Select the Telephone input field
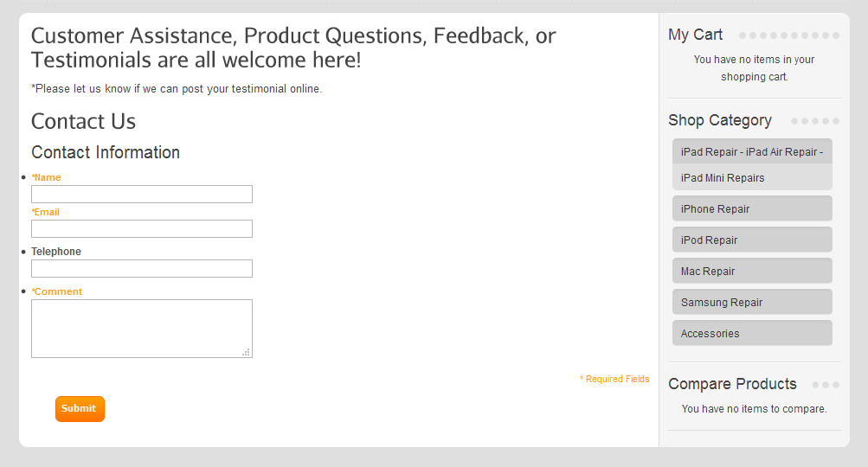 pos(142,268)
